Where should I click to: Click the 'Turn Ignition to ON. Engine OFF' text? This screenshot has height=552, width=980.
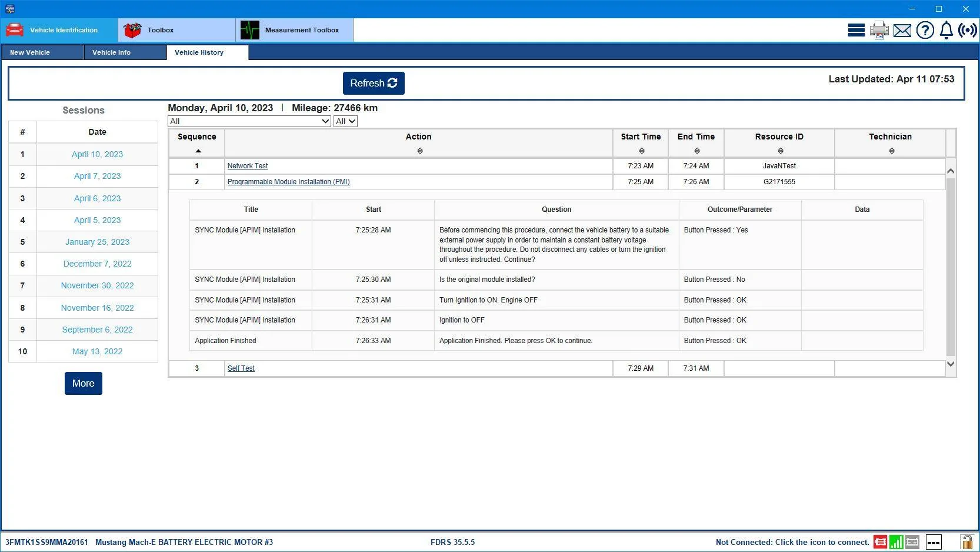click(488, 300)
